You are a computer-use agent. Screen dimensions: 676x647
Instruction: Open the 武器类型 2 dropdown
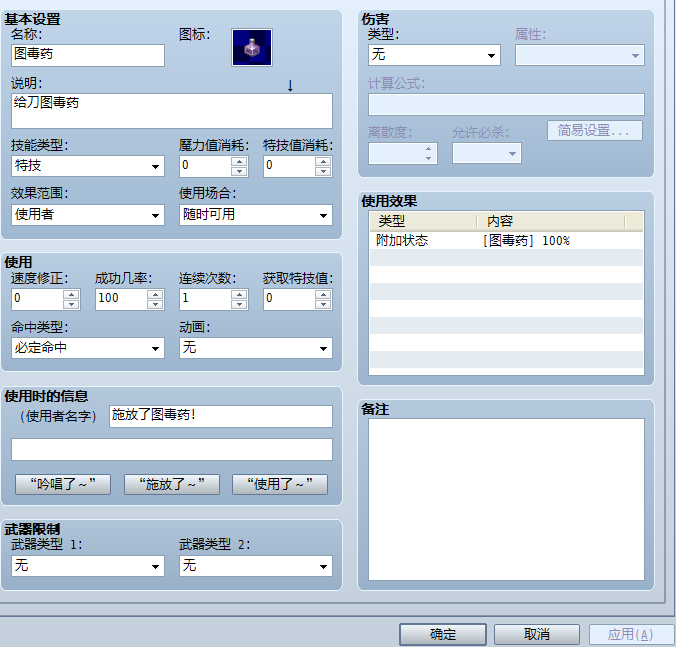tap(256, 566)
